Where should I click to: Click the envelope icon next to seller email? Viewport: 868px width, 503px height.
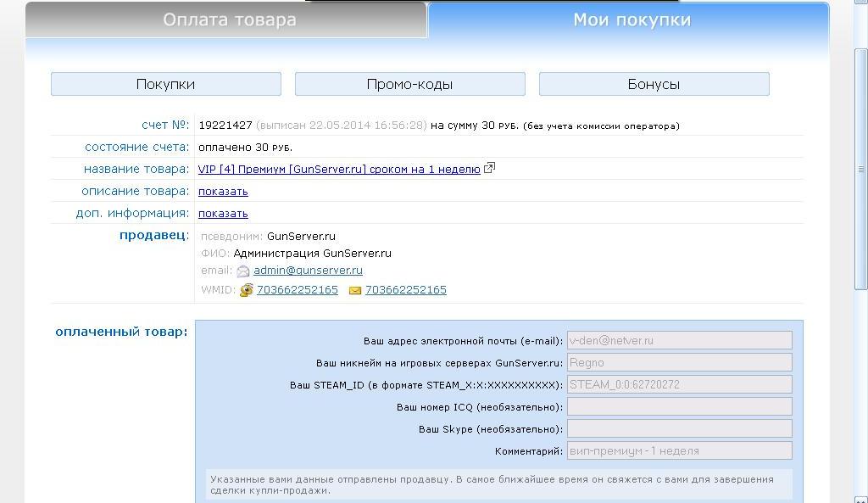pyautogui.click(x=243, y=271)
